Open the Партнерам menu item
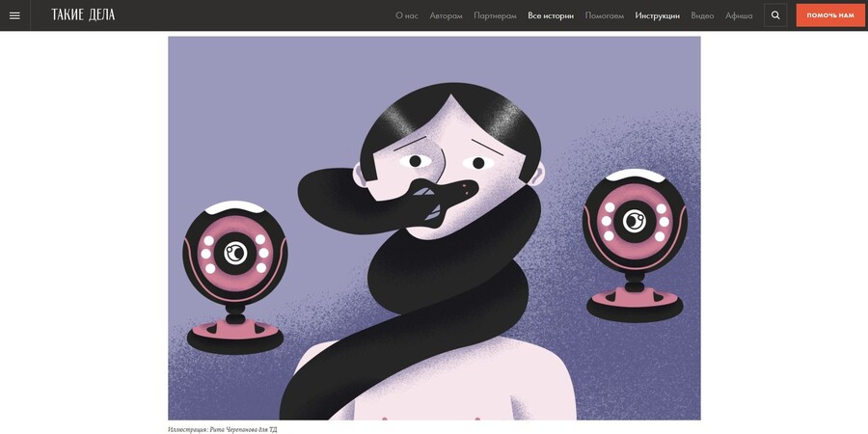Image resolution: width=868 pixels, height=434 pixels. coord(495,15)
